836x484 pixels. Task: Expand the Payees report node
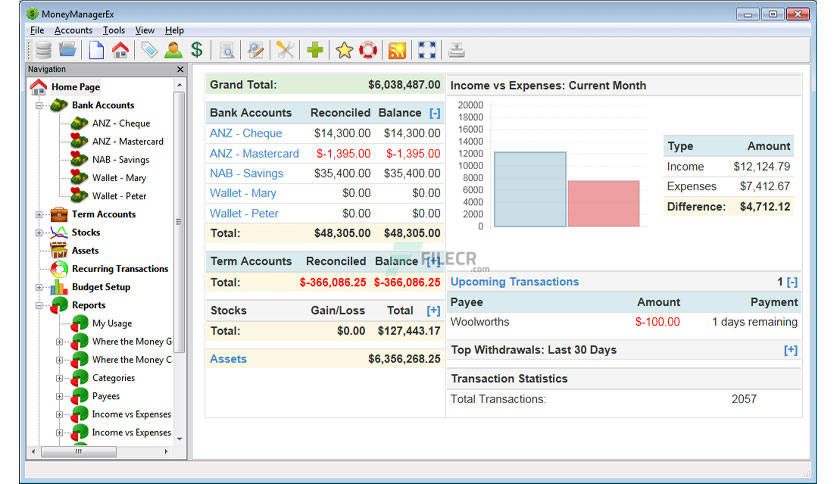pyautogui.click(x=59, y=396)
